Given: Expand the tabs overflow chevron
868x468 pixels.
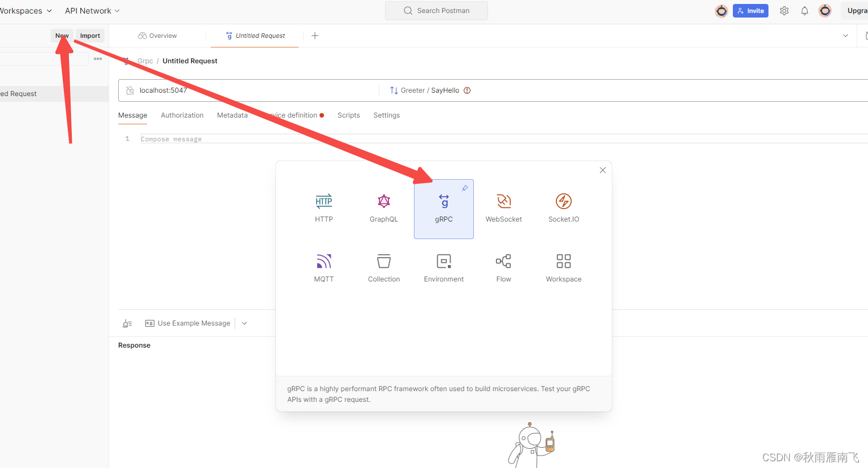Looking at the screenshot, I should coord(845,36).
